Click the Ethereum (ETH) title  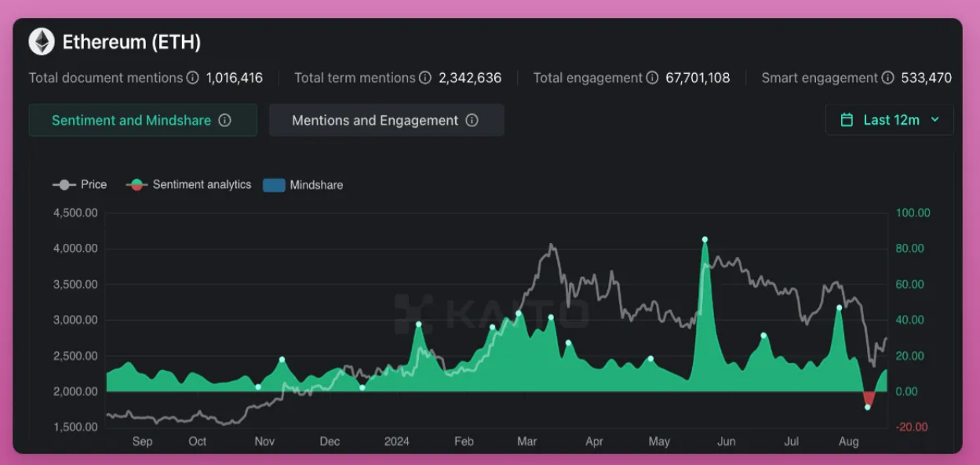coord(132,42)
